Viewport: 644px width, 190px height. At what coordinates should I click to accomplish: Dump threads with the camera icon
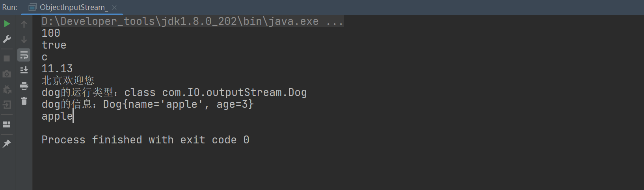coord(7,74)
